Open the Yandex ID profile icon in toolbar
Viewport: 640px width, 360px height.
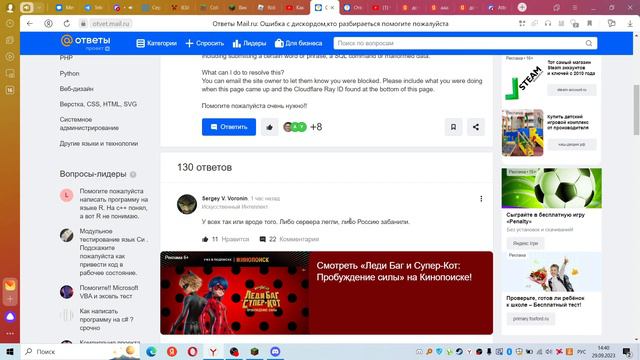click(48, 24)
